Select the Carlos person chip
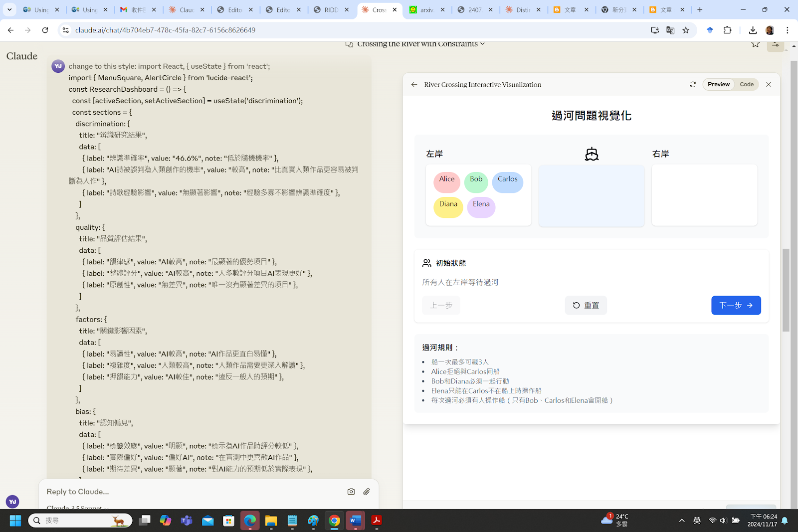The height and width of the screenshot is (532, 798). (508, 182)
